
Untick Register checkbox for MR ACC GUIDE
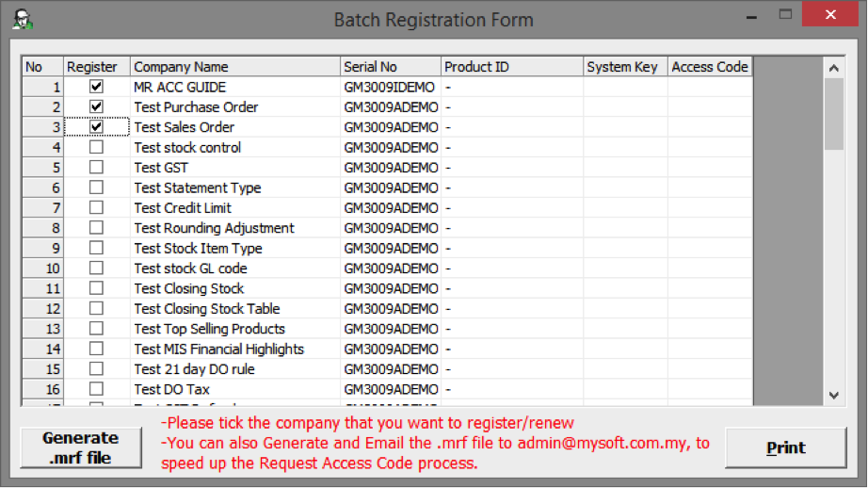click(96, 87)
